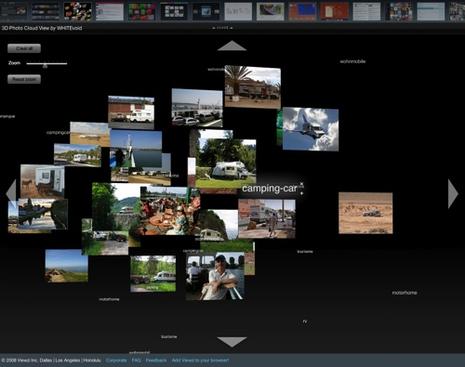Click the Reset zoom button

[24, 79]
